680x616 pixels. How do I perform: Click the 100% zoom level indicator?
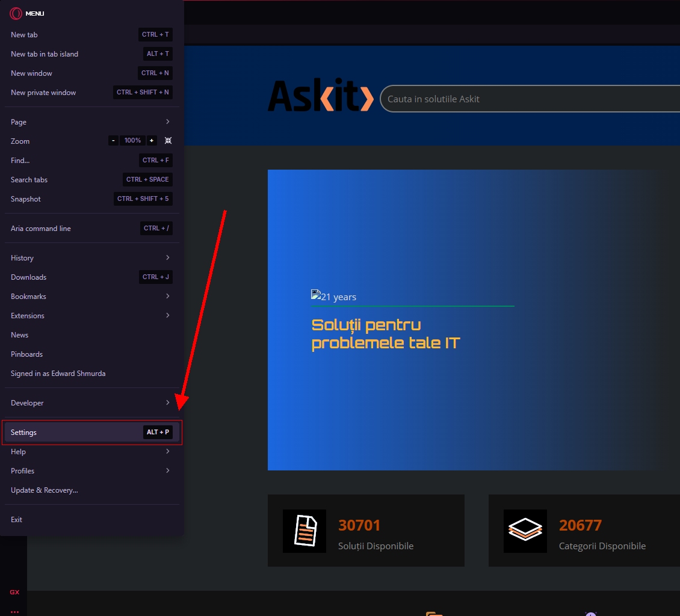click(x=132, y=141)
